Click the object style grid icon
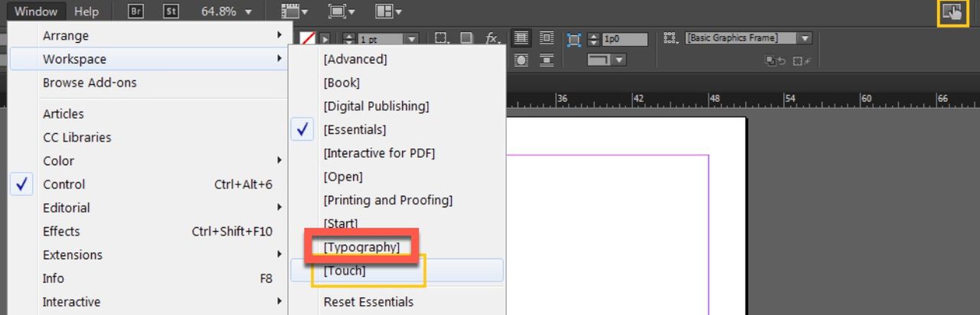 tap(671, 38)
